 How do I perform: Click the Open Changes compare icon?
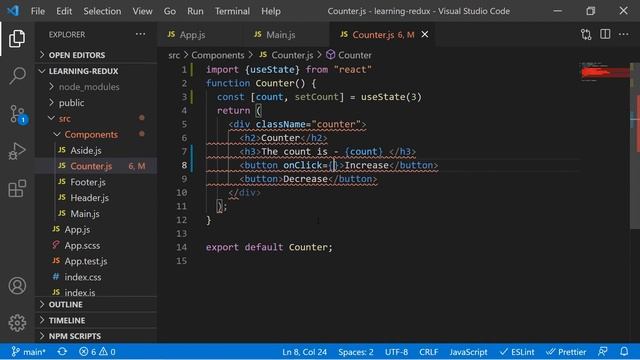[586, 35]
